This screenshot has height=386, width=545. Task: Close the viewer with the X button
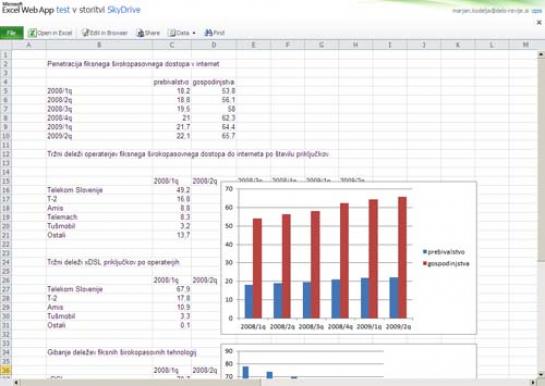pyautogui.click(x=539, y=23)
